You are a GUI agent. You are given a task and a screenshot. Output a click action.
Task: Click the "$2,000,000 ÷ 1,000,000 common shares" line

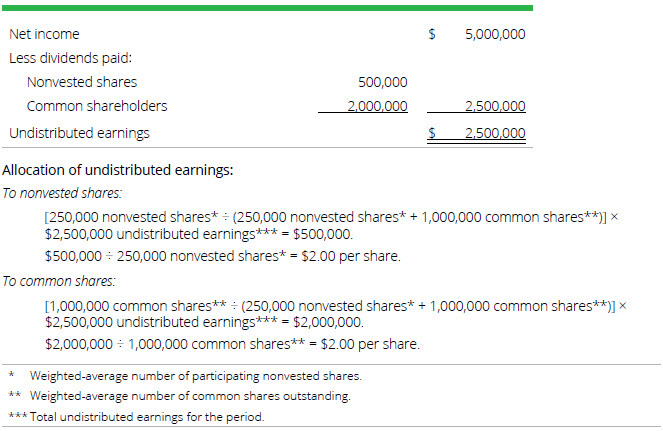pos(232,344)
